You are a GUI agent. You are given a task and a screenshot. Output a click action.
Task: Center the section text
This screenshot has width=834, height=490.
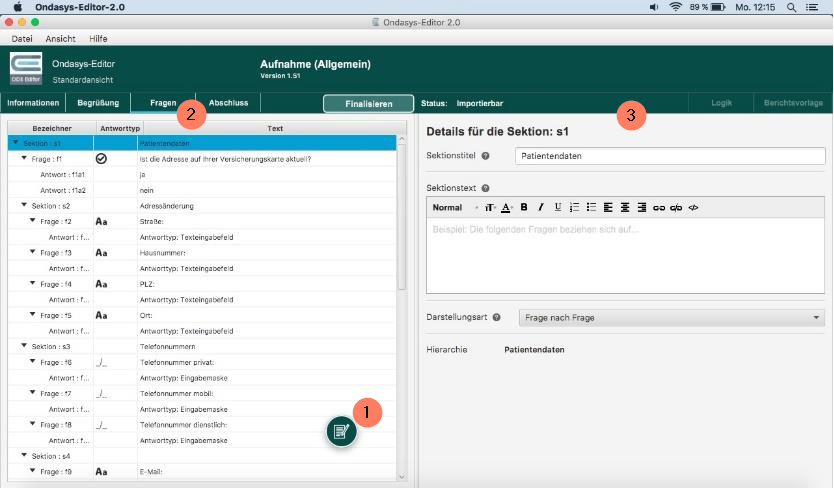tap(625, 207)
